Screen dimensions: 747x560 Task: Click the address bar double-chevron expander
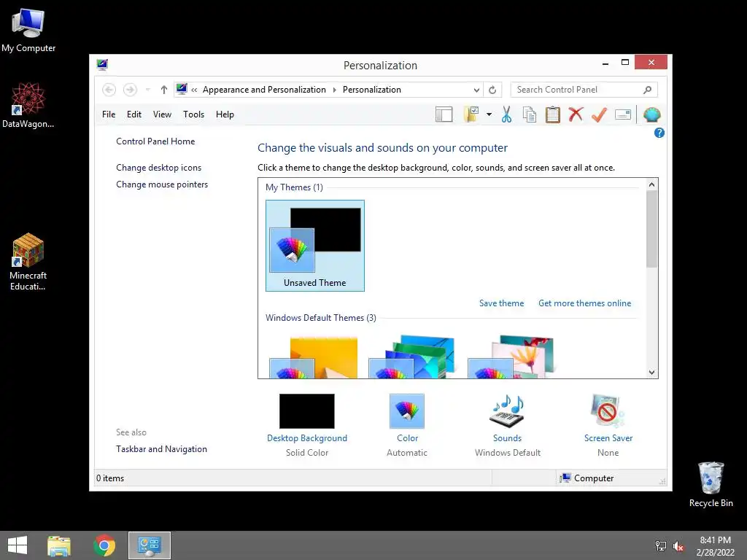pos(194,90)
